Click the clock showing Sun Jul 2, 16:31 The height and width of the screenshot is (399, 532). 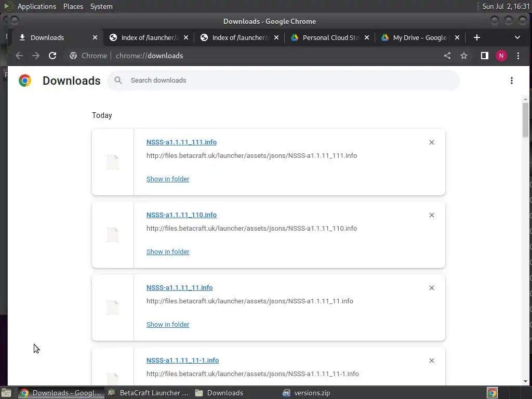(x=506, y=6)
